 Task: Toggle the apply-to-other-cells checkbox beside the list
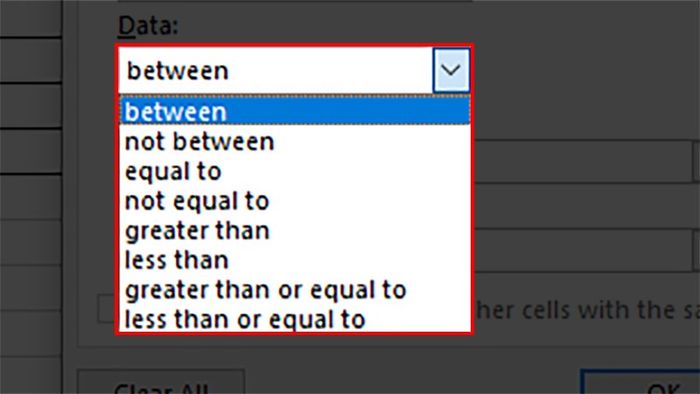coord(107,308)
